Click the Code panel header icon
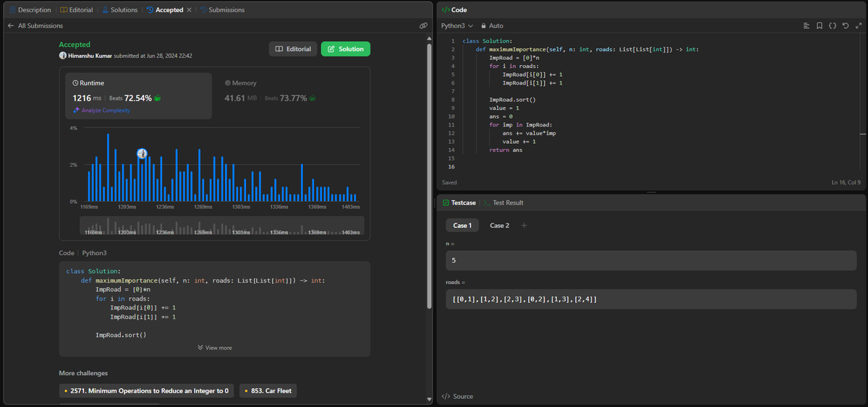This screenshot has height=407, width=868. [446, 10]
